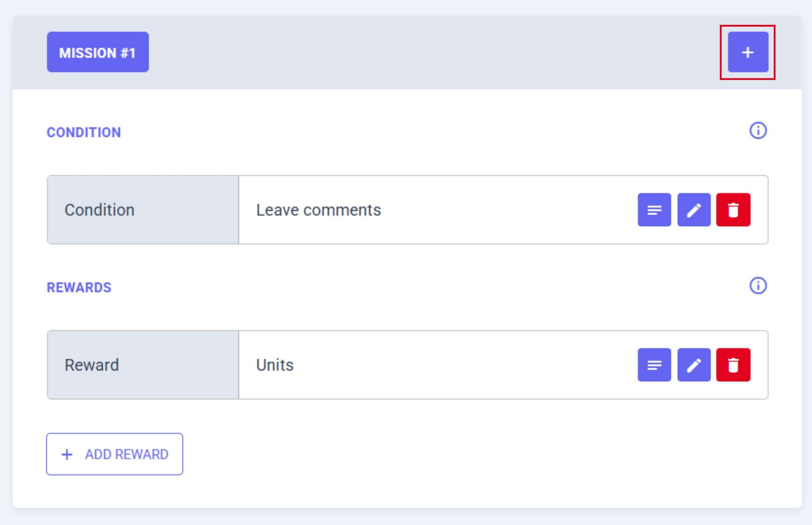Viewport: 812px width, 525px height.
Task: Click the Units value text
Action: pyautogui.click(x=275, y=365)
